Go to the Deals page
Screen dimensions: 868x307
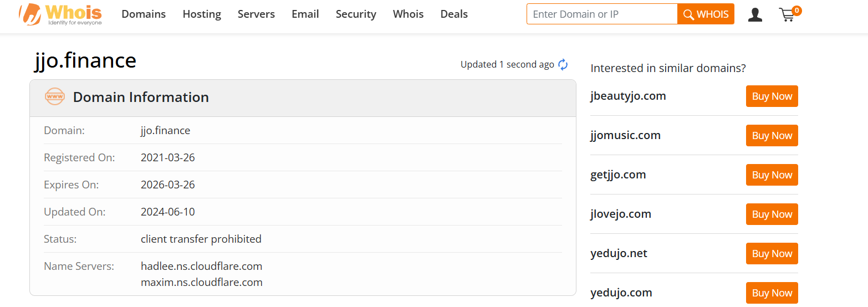click(454, 14)
